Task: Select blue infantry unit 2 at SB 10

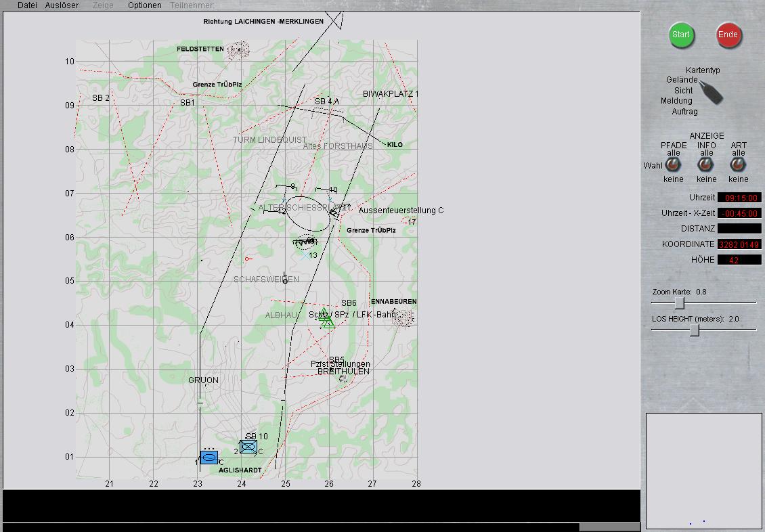Action: [248, 447]
